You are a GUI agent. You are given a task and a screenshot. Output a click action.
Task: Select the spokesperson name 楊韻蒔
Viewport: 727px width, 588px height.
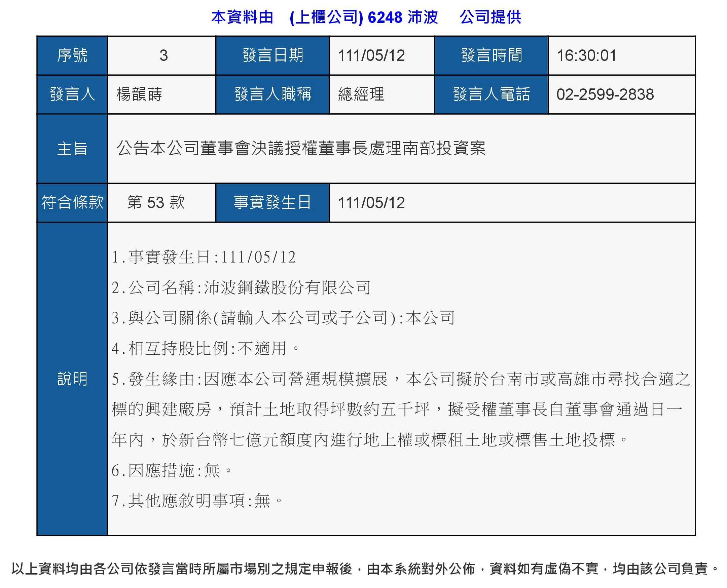click(x=139, y=94)
